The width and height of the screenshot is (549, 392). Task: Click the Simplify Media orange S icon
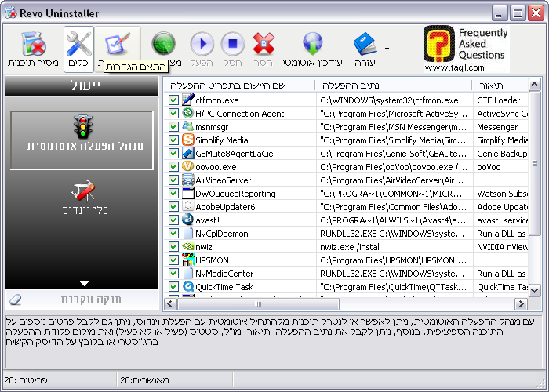pos(188,140)
